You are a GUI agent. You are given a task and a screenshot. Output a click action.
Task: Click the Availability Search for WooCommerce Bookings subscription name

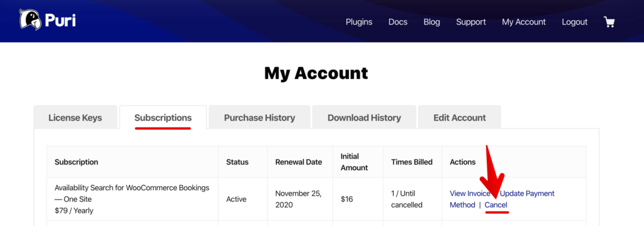tap(132, 193)
